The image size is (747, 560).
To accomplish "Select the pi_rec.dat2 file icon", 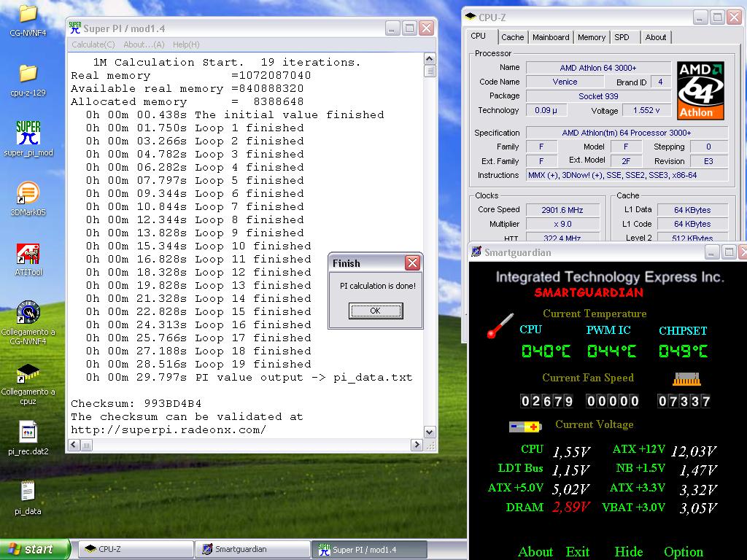I will click(x=28, y=432).
